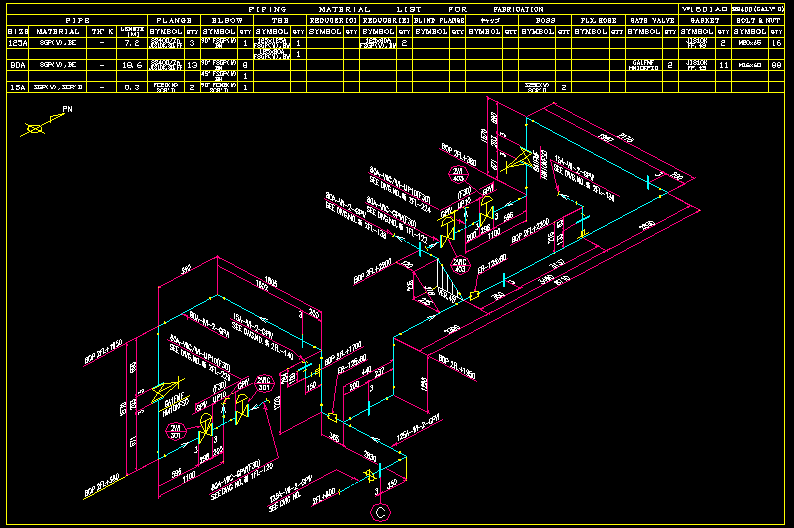Viewport: 794px width, 528px height.
Task: Pick the GATE VALVE column header
Action: click(651, 20)
